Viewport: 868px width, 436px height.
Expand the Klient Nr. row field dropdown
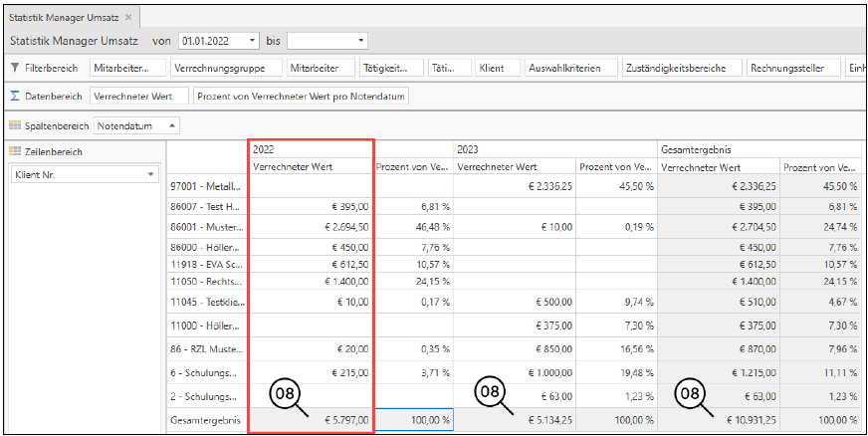click(150, 175)
